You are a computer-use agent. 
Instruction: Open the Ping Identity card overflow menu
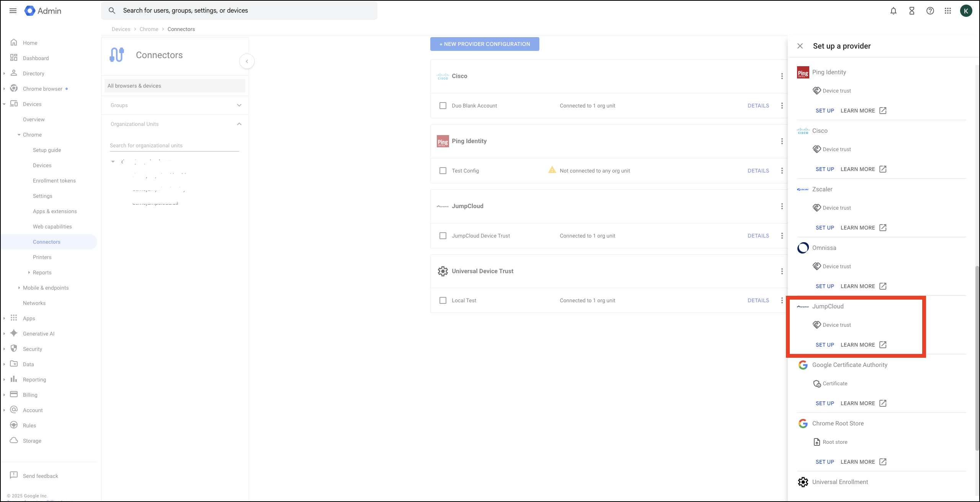point(782,141)
